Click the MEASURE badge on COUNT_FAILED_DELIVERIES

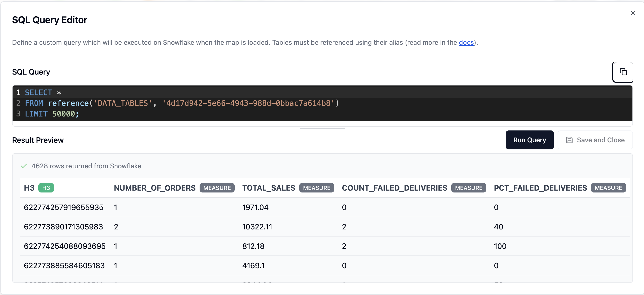pyautogui.click(x=469, y=188)
